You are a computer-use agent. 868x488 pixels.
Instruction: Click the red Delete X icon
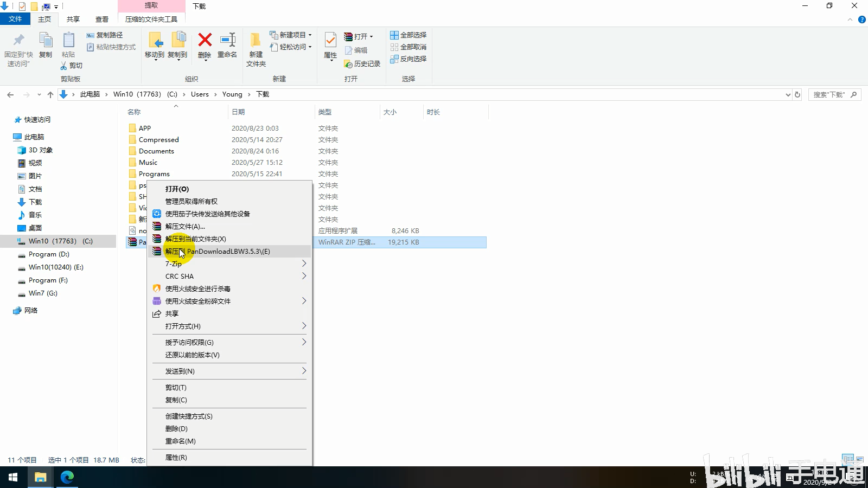205,40
